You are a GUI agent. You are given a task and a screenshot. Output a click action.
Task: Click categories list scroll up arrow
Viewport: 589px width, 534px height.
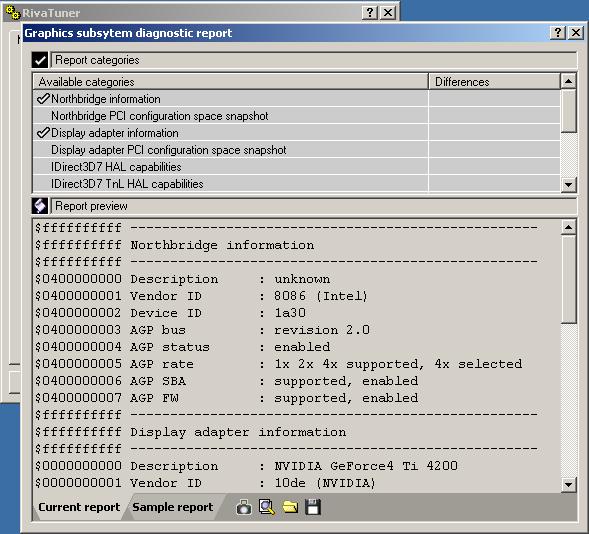click(x=568, y=81)
